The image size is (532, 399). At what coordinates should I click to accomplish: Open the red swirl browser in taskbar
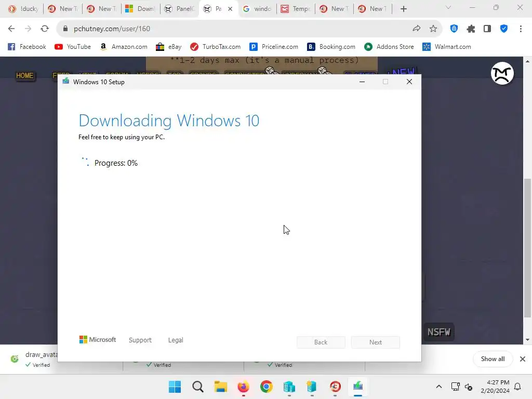coord(335,387)
